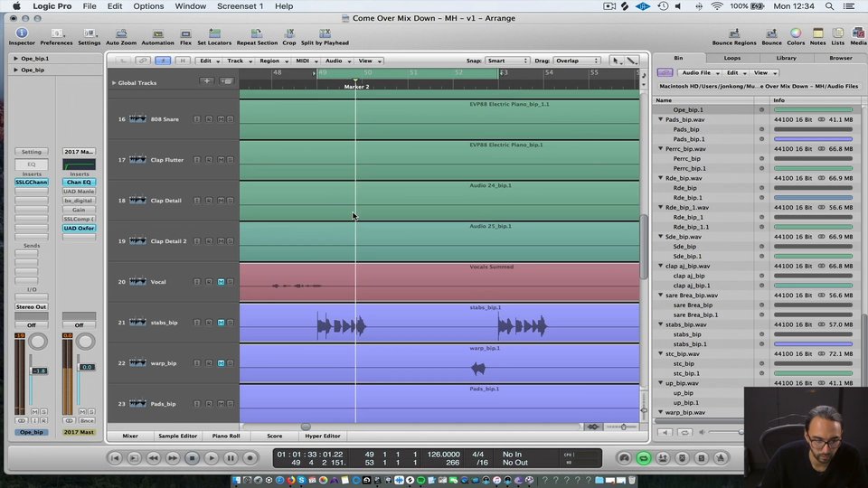This screenshot has width=868, height=488.
Task: Click the Set Locators icon
Action: point(214,36)
